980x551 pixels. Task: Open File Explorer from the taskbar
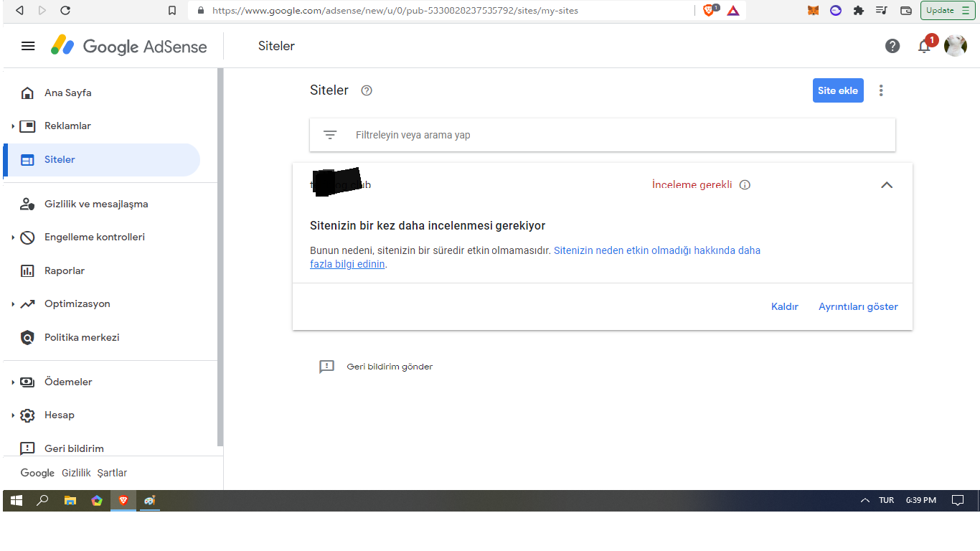tap(70, 500)
